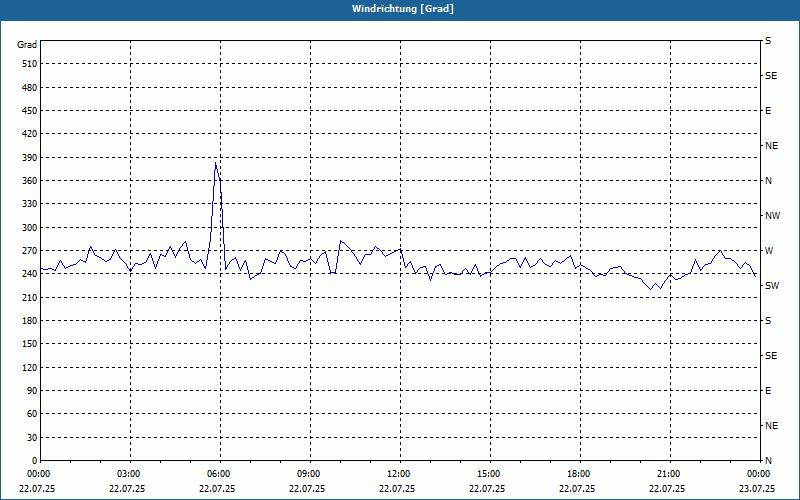Select the N compass label level with 360
Image resolution: width=800 pixels, height=500 pixels.
pos(768,181)
